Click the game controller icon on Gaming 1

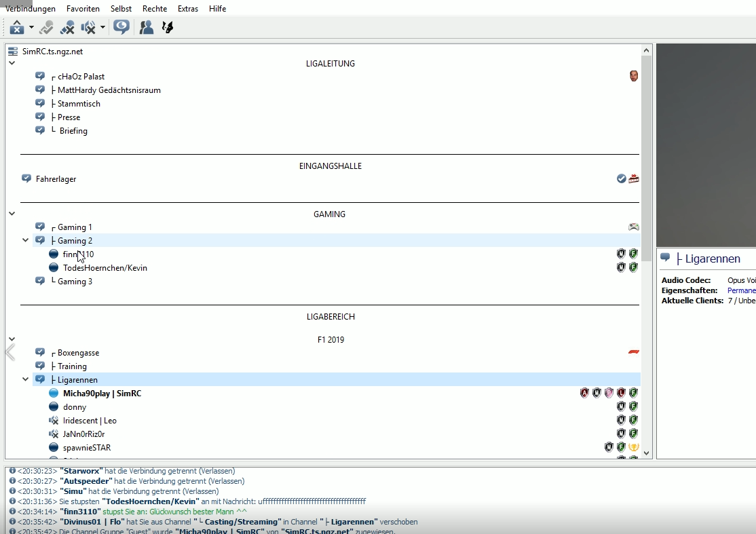click(634, 227)
